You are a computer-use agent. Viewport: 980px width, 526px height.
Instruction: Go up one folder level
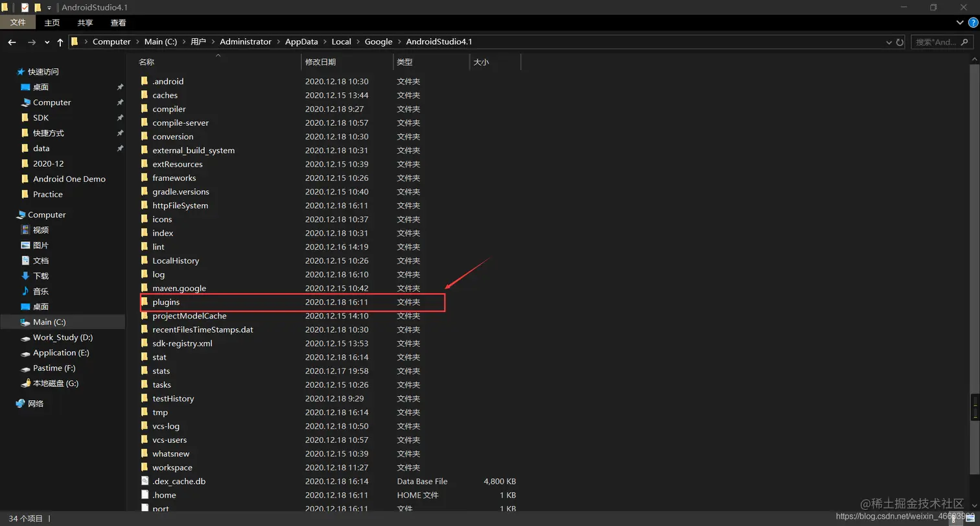pos(60,42)
